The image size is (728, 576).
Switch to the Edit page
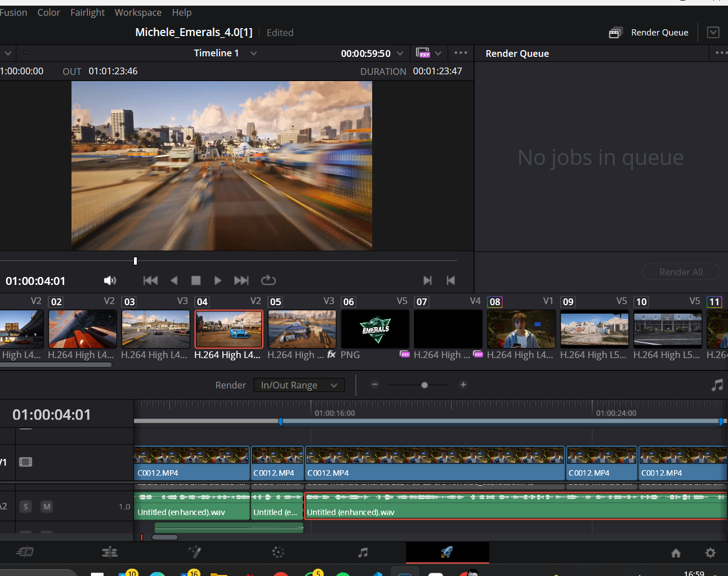point(110,552)
